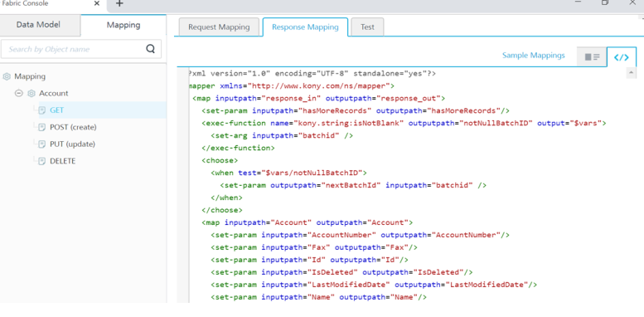The image size is (644, 317).
Task: Minimize the browser window
Action: point(579,2)
